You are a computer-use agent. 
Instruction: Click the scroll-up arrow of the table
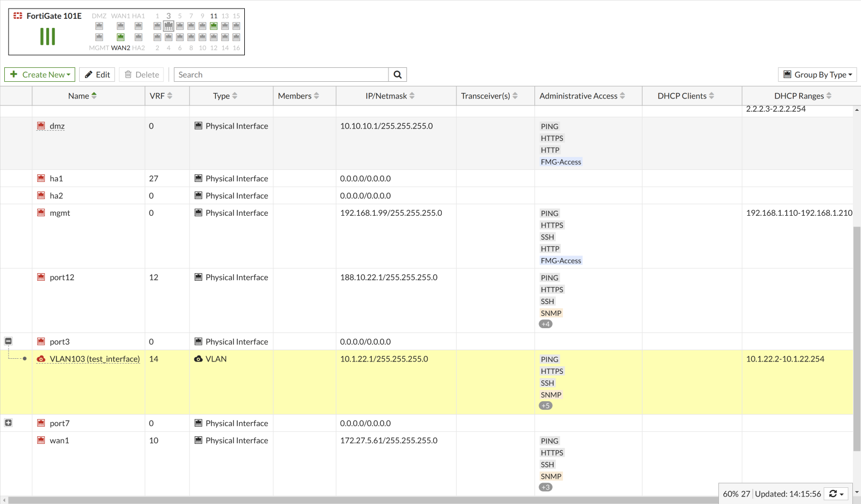[x=857, y=110]
